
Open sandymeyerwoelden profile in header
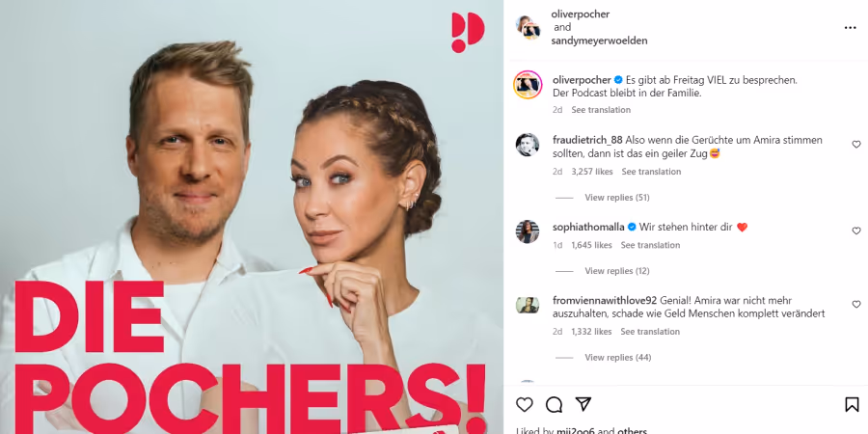599,41
